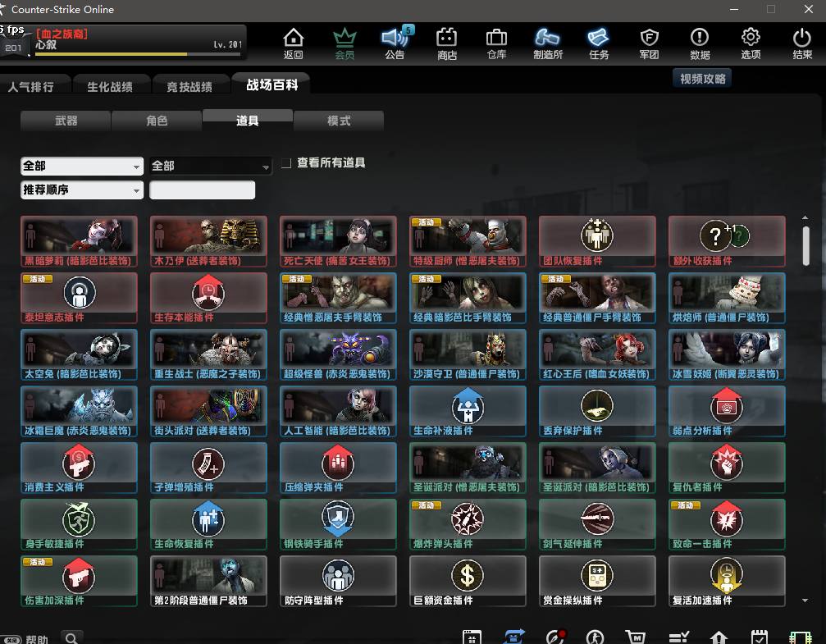Click the shopping cart icon in bottom bar
Viewport: 826px width, 644px height.
tap(636, 637)
